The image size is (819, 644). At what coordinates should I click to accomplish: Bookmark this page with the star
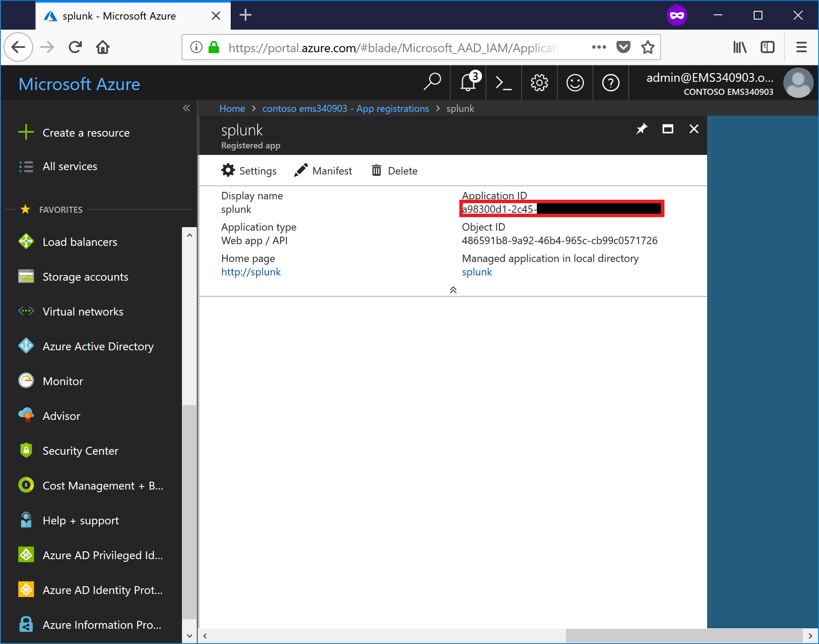(x=647, y=47)
